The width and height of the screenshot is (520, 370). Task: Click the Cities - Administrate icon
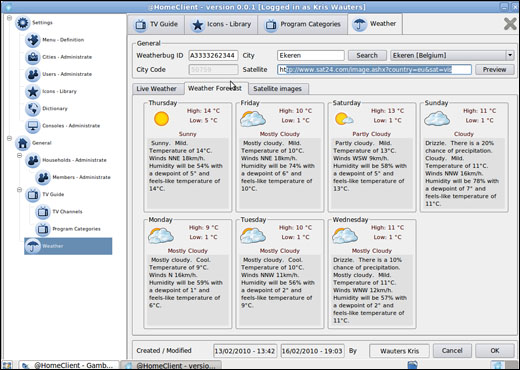(x=33, y=57)
